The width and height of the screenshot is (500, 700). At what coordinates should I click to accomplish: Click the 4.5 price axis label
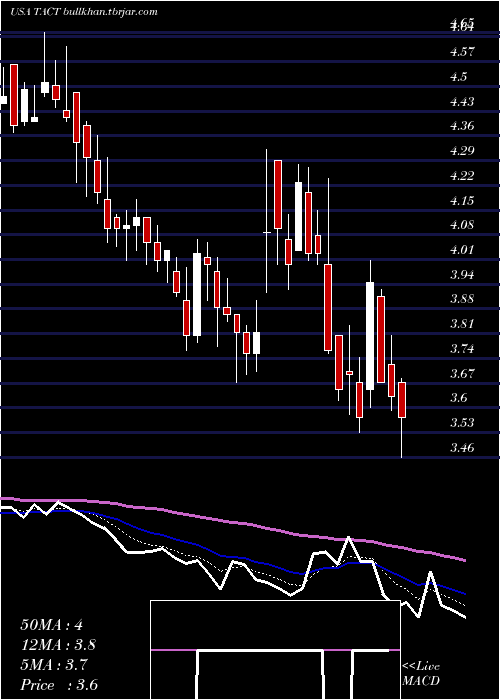(458, 77)
